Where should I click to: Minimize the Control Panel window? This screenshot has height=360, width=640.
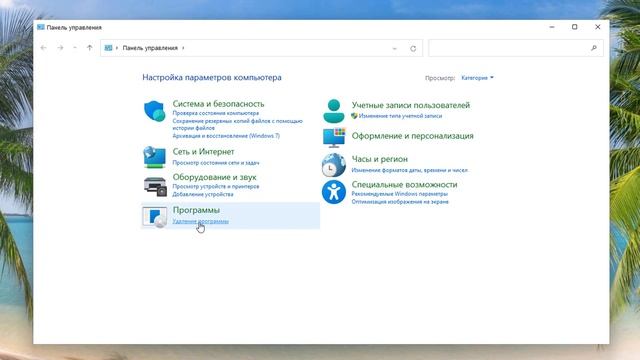click(x=552, y=27)
